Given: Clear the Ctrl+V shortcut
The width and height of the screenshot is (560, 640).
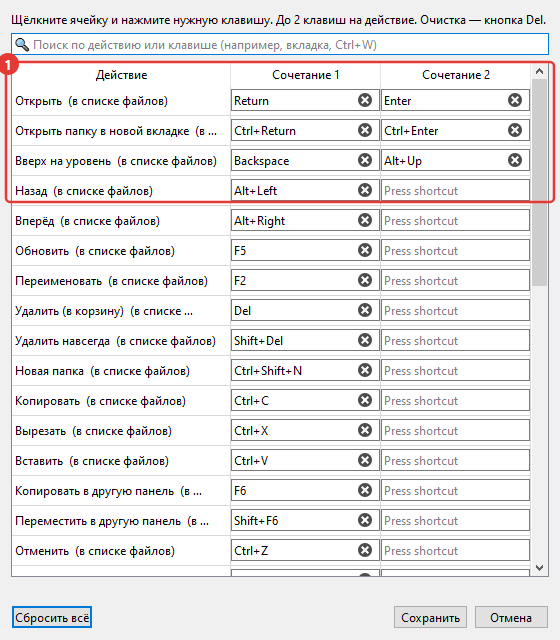Looking at the screenshot, I should pyautogui.click(x=365, y=460).
